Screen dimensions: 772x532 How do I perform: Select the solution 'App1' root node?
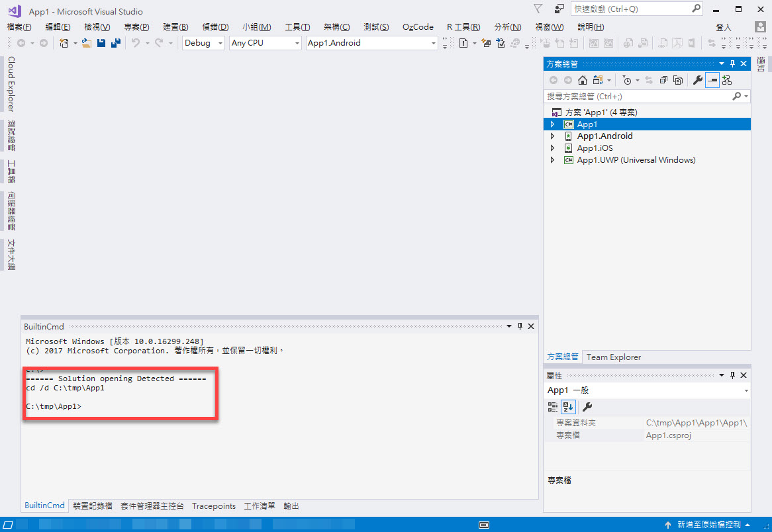[x=601, y=112]
